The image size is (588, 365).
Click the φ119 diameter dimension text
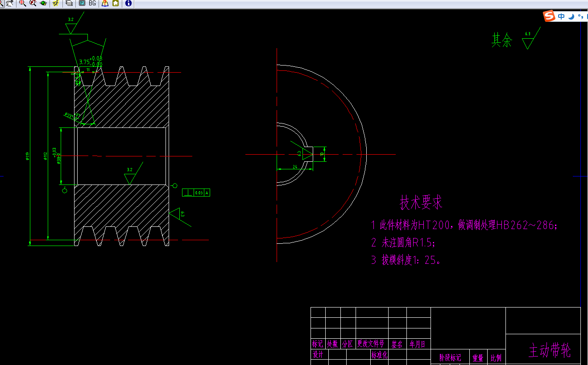tap(27, 156)
